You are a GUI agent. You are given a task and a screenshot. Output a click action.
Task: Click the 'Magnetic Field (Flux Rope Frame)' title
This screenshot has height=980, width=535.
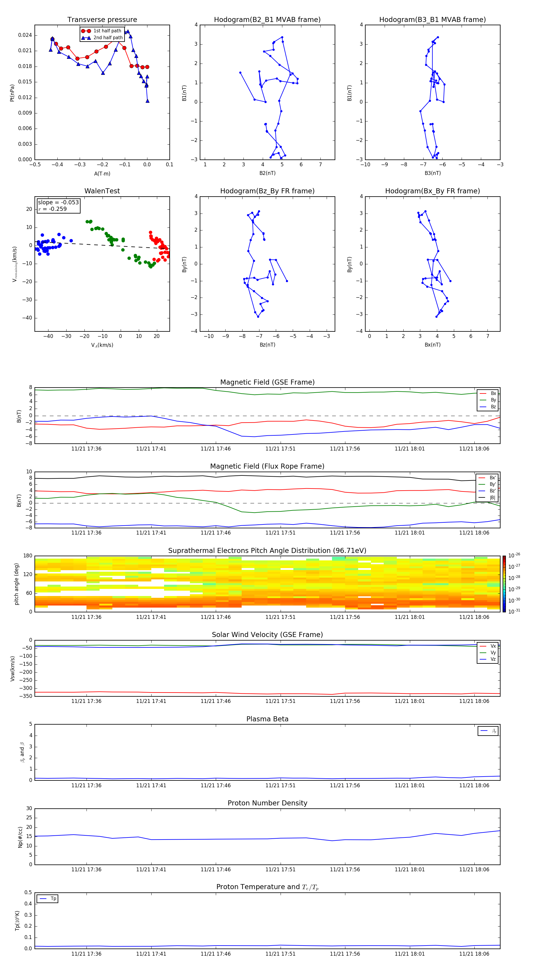pyautogui.click(x=267, y=467)
